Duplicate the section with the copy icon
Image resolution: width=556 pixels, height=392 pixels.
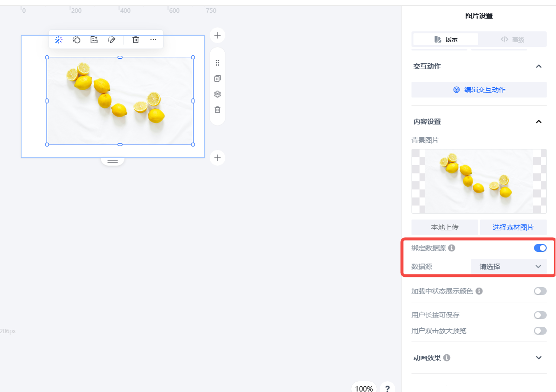coord(218,78)
